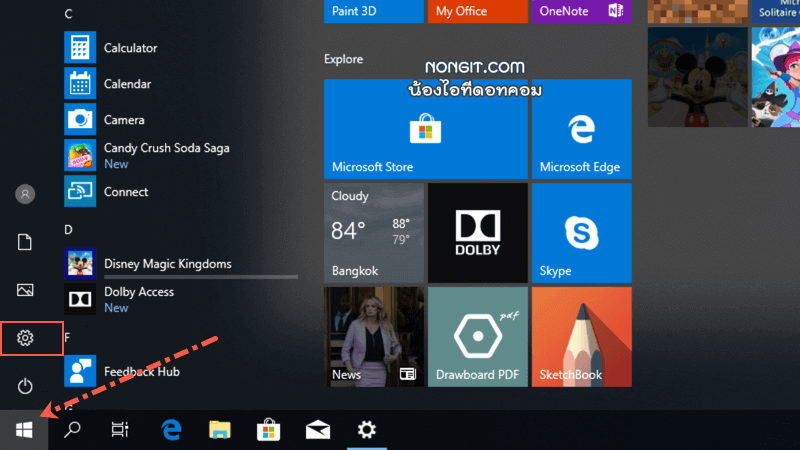
Task: Click the letter C group header
Action: coord(68,14)
